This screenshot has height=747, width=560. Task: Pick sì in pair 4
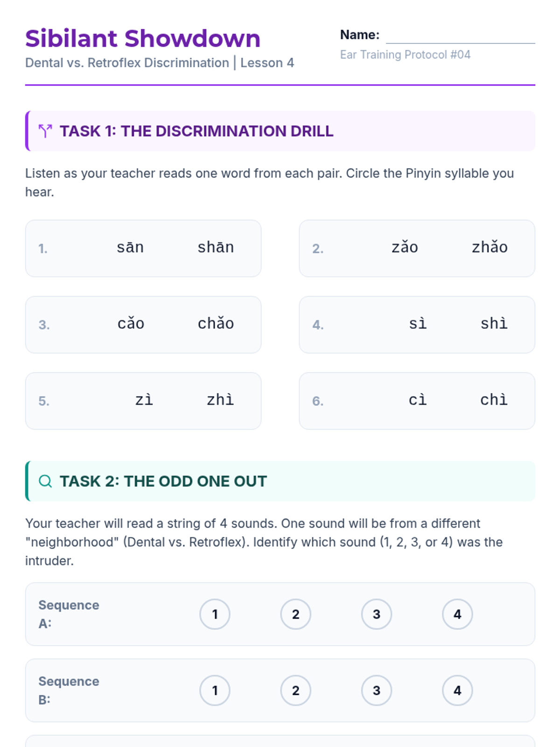pos(418,324)
